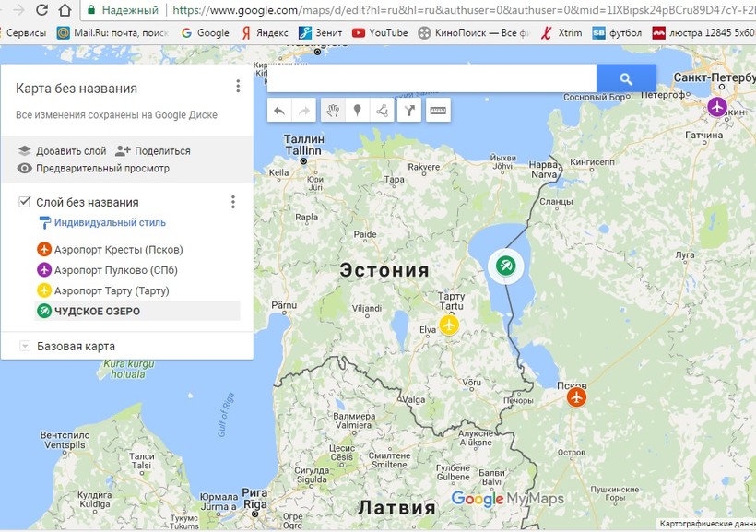756x532 pixels.
Task: Select Аэропорт Пулково (СПб) in layer list
Action: click(x=115, y=270)
